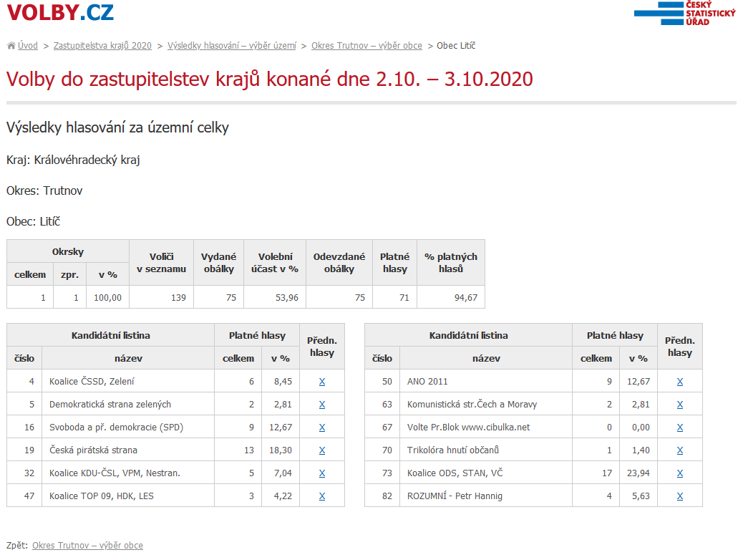738x560 pixels.
Task: Open preferential votes X for Koalice ČSSD, Zelení
Action: point(322,382)
